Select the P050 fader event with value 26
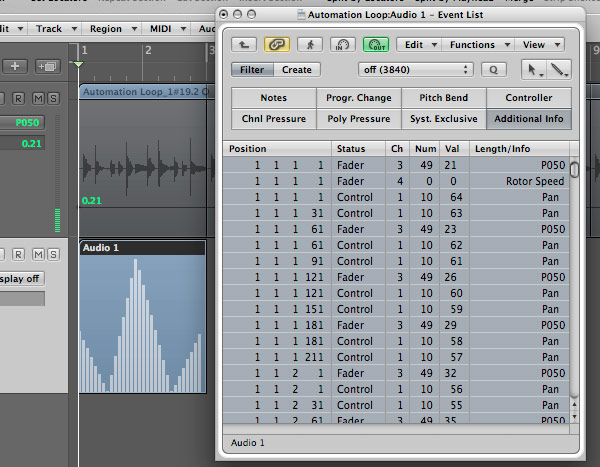 click(x=396, y=277)
